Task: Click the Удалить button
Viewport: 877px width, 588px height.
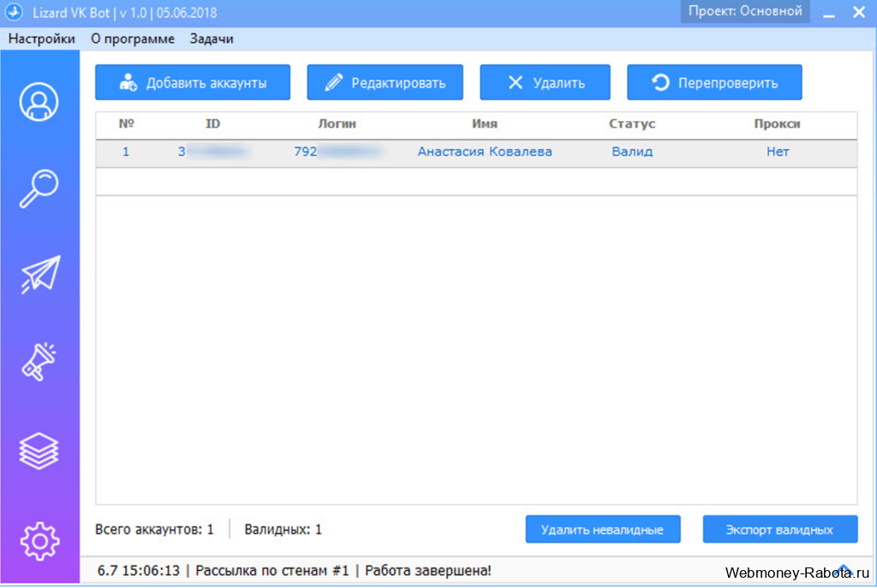Action: point(545,83)
